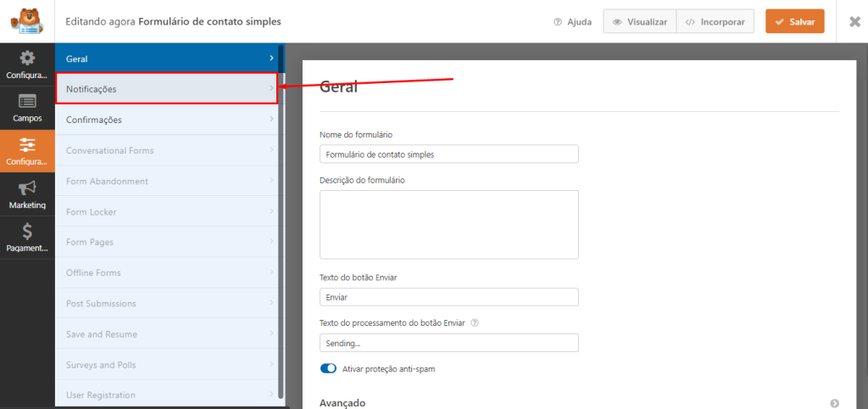
Task: Click the Sending... processing text field
Action: [449, 343]
